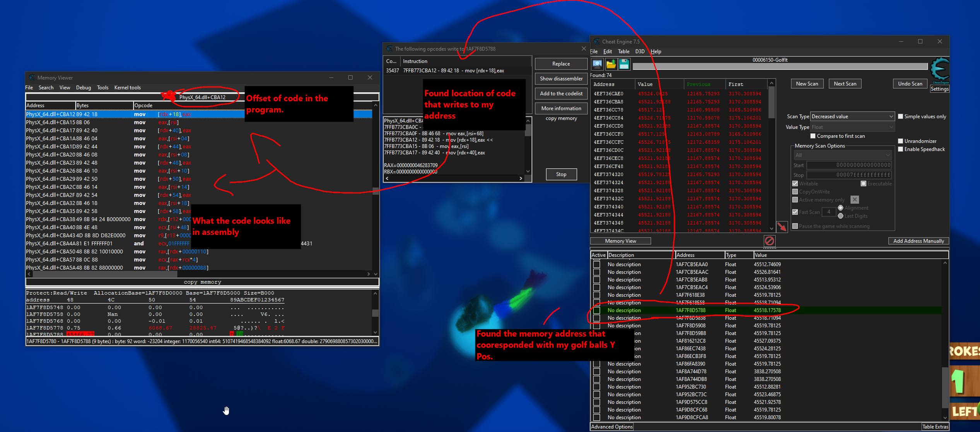This screenshot has height=432, width=980.
Task: Toggle the CopyOnWrite checkbox
Action: tap(795, 192)
